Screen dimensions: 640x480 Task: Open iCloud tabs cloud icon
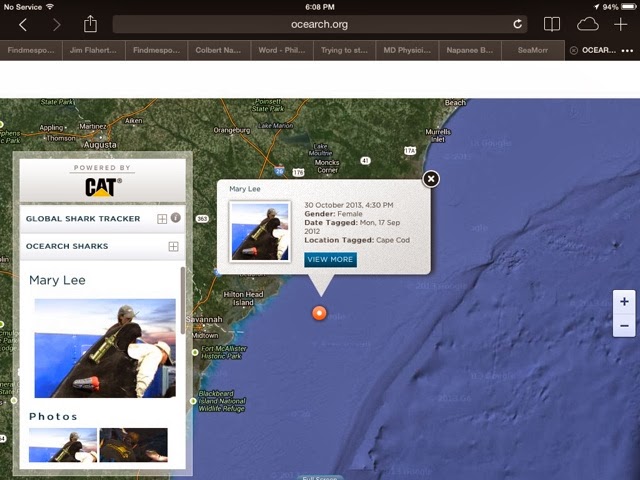pyautogui.click(x=587, y=24)
